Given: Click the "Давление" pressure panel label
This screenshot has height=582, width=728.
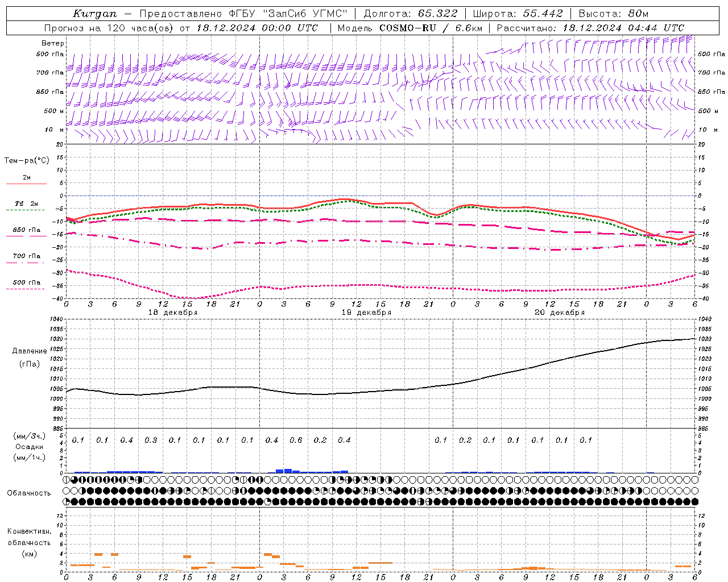Looking at the screenshot, I should (30, 351).
